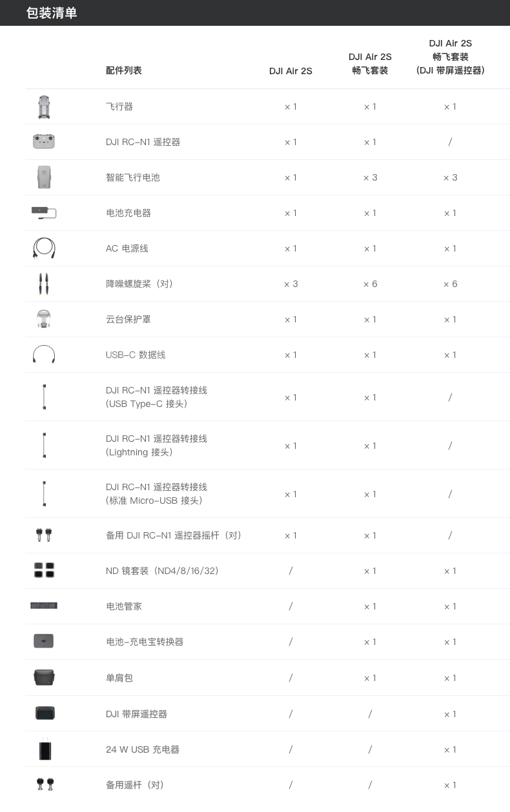The width and height of the screenshot is (510, 812).
Task: Click the DJI Smart Controller icon
Action: (x=45, y=713)
